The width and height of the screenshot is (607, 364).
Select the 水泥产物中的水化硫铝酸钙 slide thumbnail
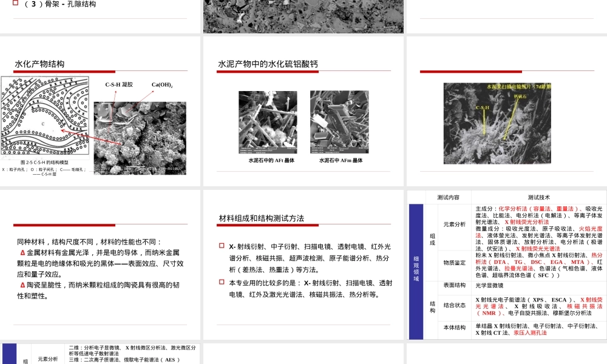[303, 112]
